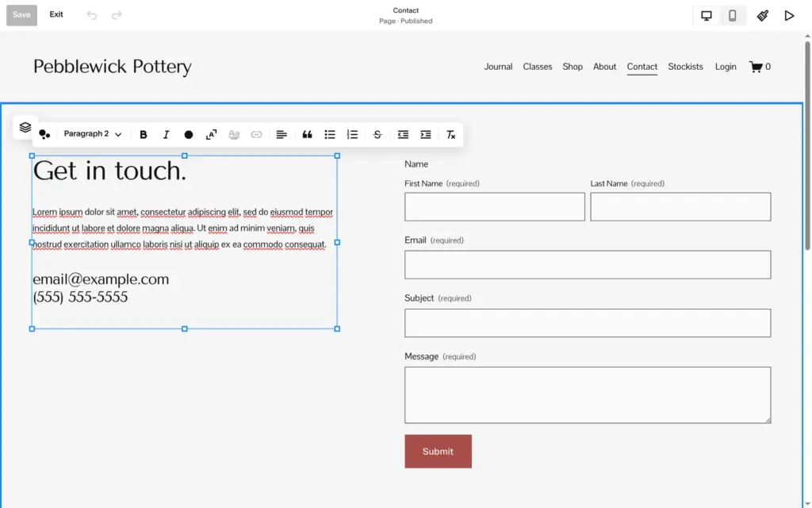Screen dimensions: 812x508
Task: Open the layers panel icon
Action: coord(25,127)
